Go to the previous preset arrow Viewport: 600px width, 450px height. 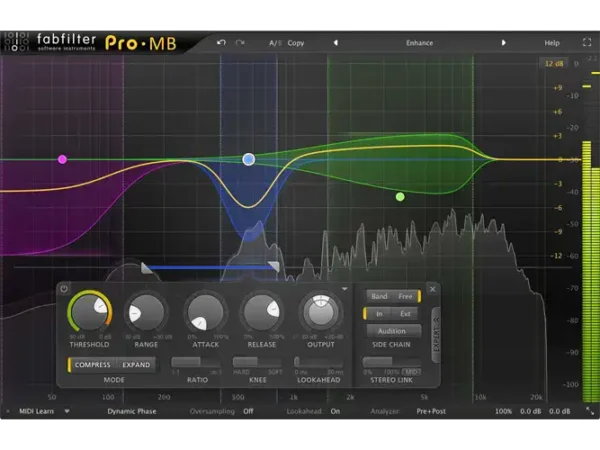[336, 42]
